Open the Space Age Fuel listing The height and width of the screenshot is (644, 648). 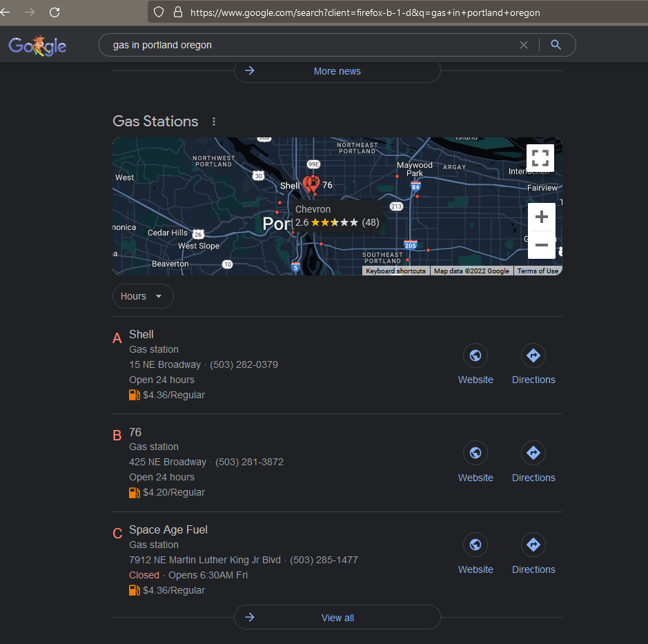click(x=168, y=530)
